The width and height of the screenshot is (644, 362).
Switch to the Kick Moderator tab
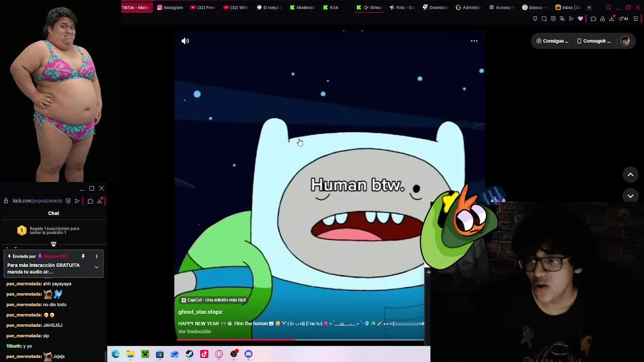303,8
